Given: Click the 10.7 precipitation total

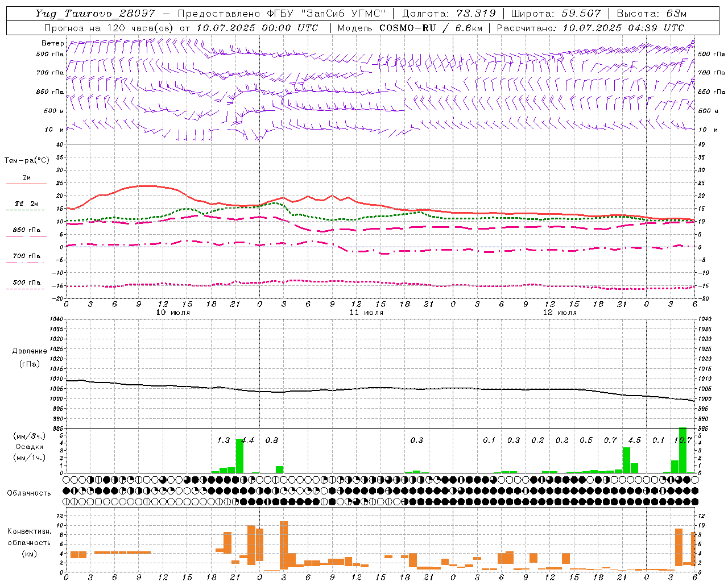Looking at the screenshot, I should click(682, 440).
